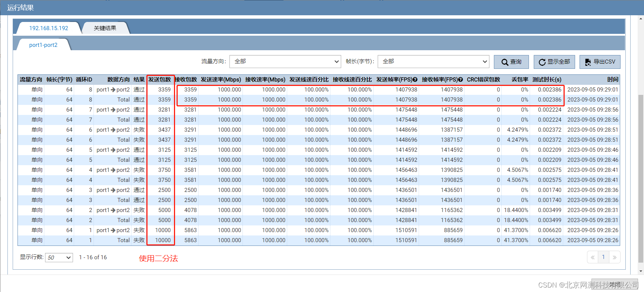Click the 1 - 16 of 16 row count
The image size is (644, 292).
click(x=93, y=257)
